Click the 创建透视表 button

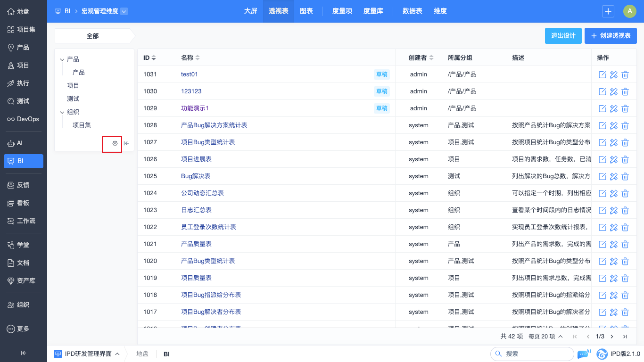pyautogui.click(x=611, y=36)
